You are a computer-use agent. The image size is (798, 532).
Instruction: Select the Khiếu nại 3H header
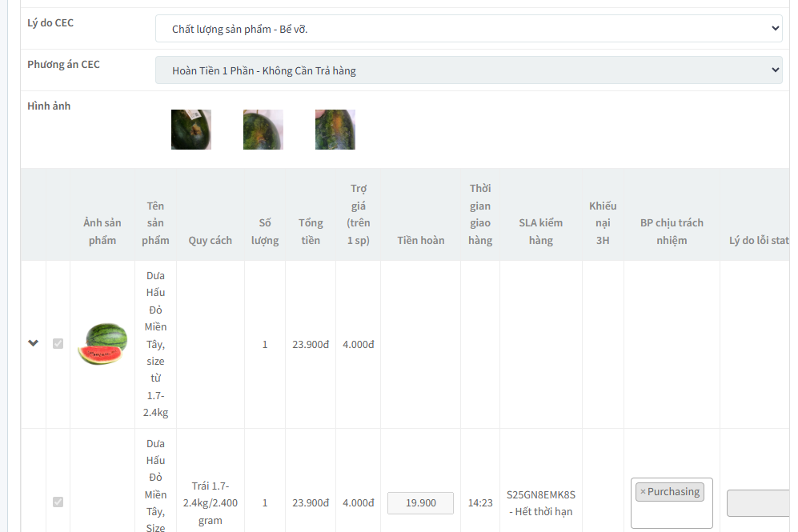click(x=603, y=222)
